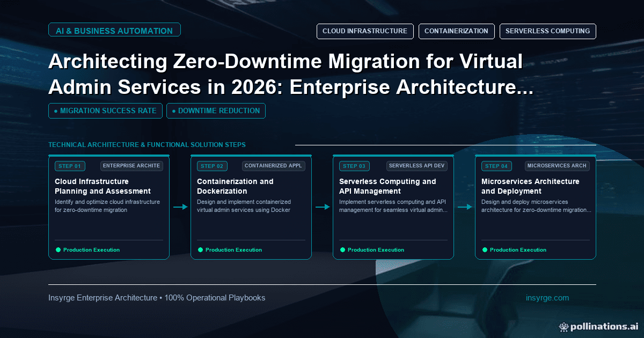
Task: Click the STEP 01 badge
Action: pos(70,166)
